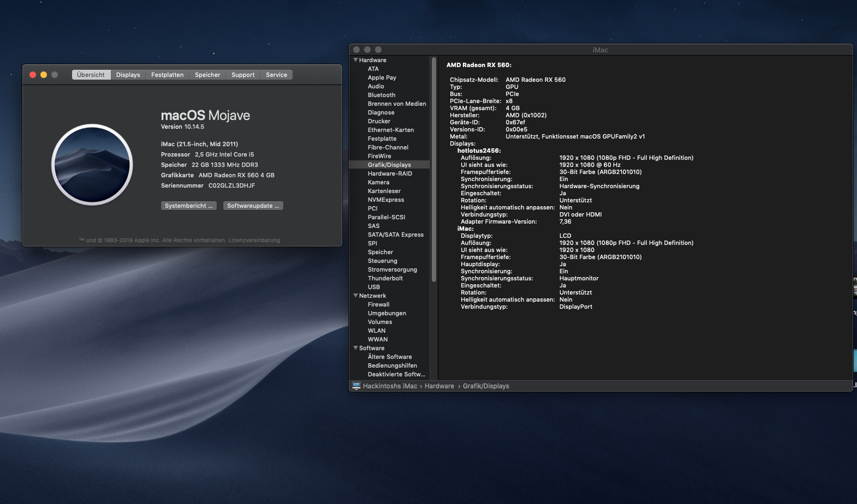Viewport: 857px width, 504px height.
Task: Select USB in the sidebar
Action: [374, 287]
